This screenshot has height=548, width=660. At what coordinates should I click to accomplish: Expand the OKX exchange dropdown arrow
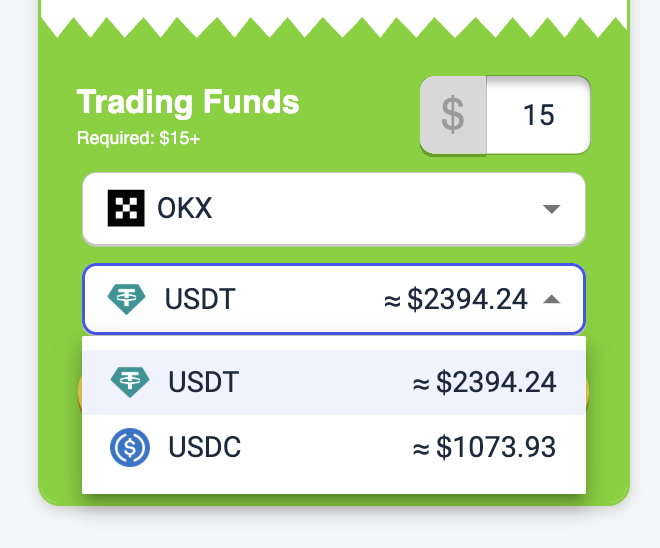(x=550, y=209)
